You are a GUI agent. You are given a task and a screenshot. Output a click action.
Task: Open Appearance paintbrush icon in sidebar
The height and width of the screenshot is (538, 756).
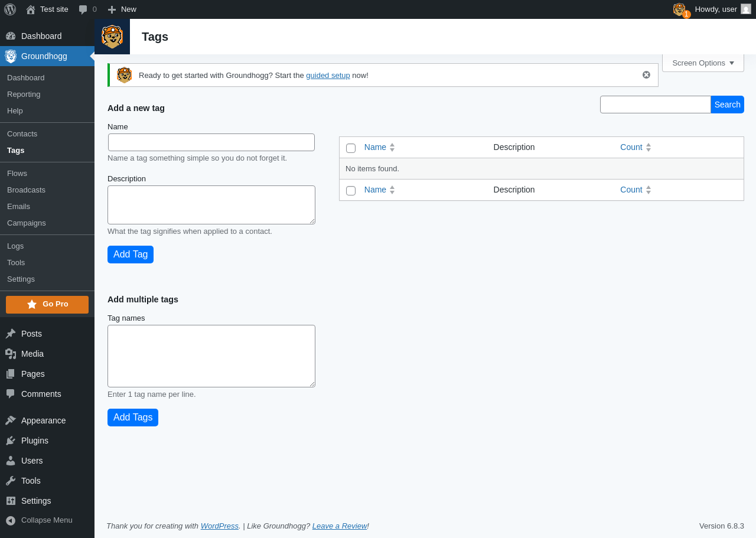[11, 420]
